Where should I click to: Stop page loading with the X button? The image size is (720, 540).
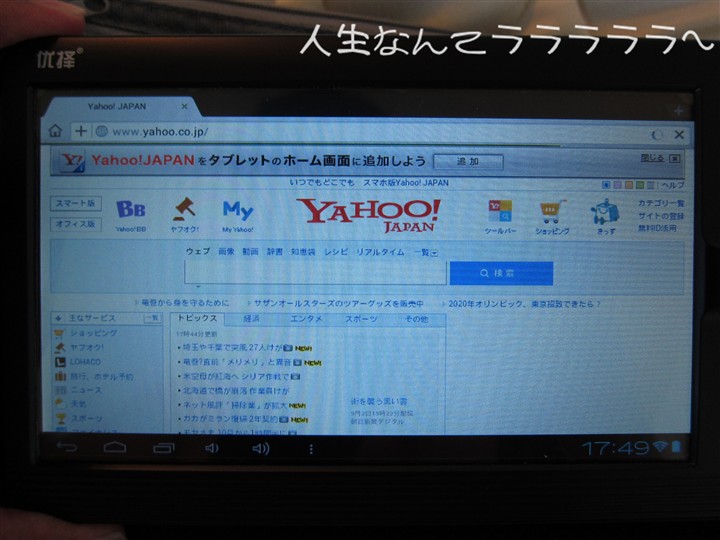pos(679,135)
